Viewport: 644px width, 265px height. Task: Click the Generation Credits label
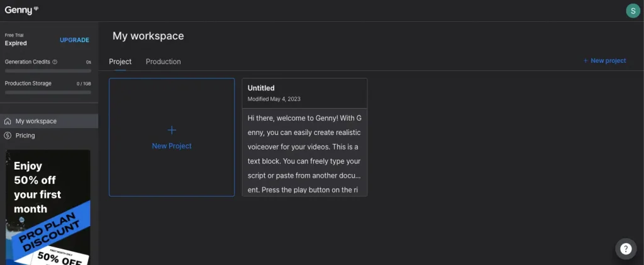[28, 62]
